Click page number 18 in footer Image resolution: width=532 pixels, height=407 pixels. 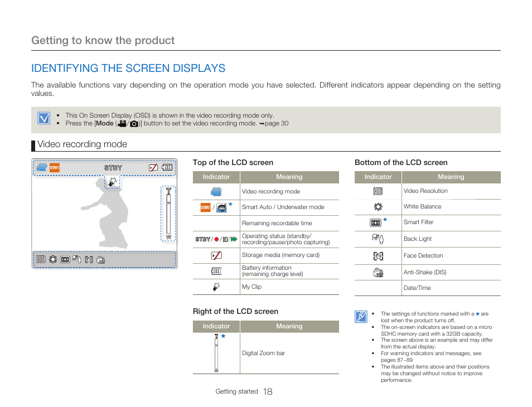pos(268,392)
